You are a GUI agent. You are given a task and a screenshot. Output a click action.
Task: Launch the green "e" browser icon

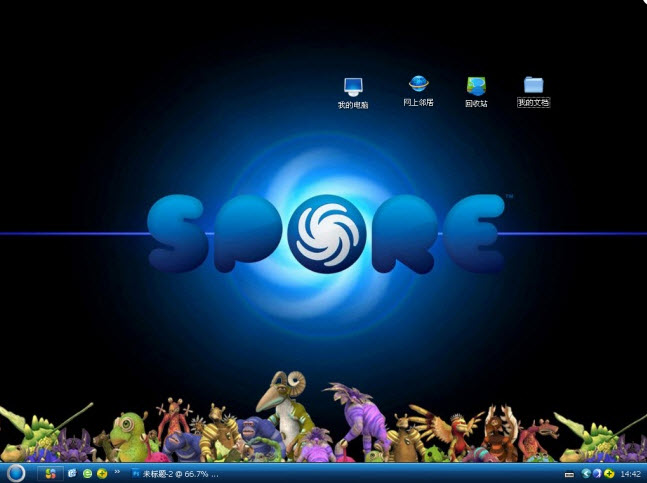pos(87,474)
